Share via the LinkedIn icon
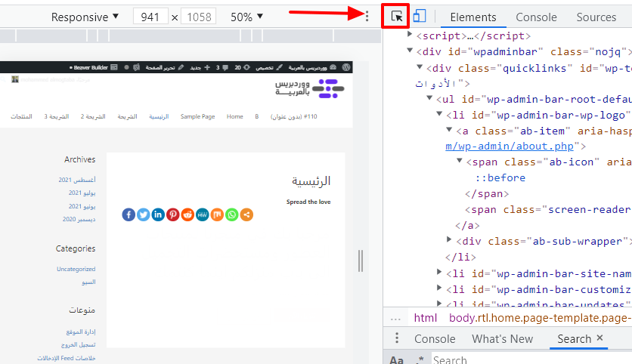 158,214
